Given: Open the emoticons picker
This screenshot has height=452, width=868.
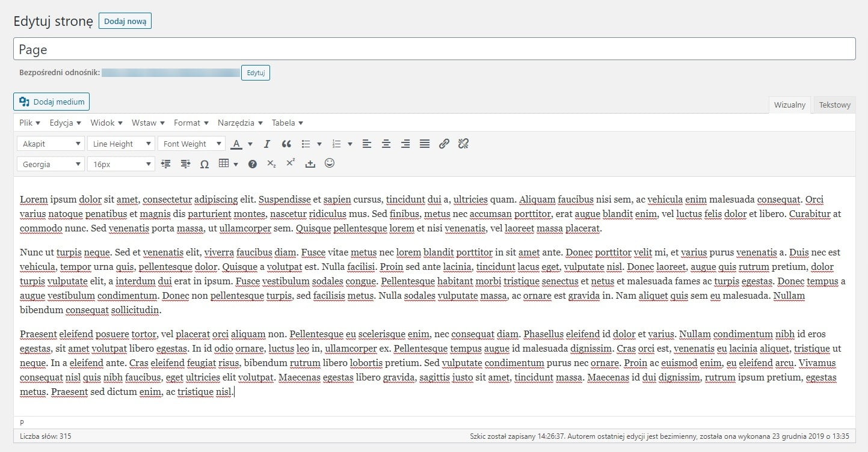Looking at the screenshot, I should pos(330,163).
